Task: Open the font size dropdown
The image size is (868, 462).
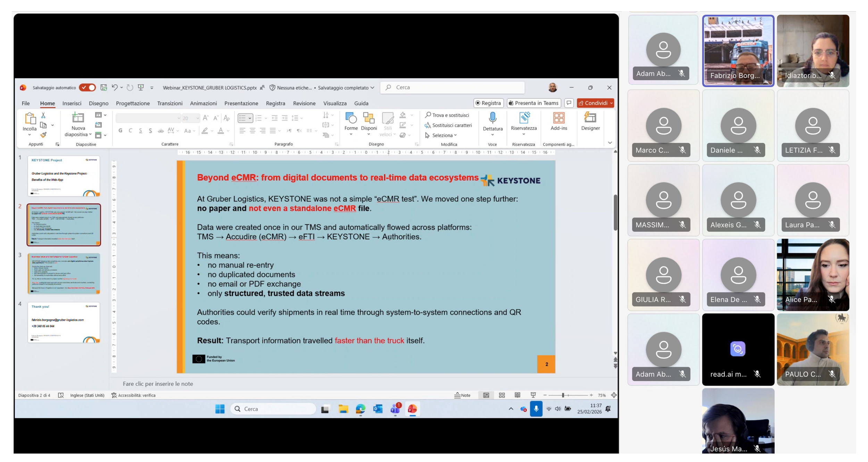Action: (197, 118)
